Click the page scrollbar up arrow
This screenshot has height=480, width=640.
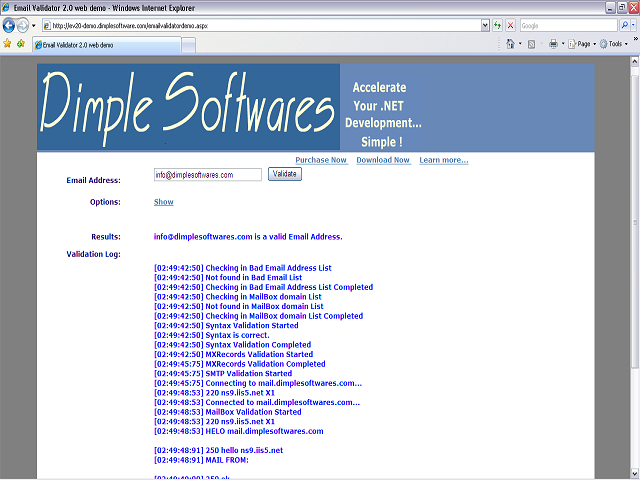[634, 61]
